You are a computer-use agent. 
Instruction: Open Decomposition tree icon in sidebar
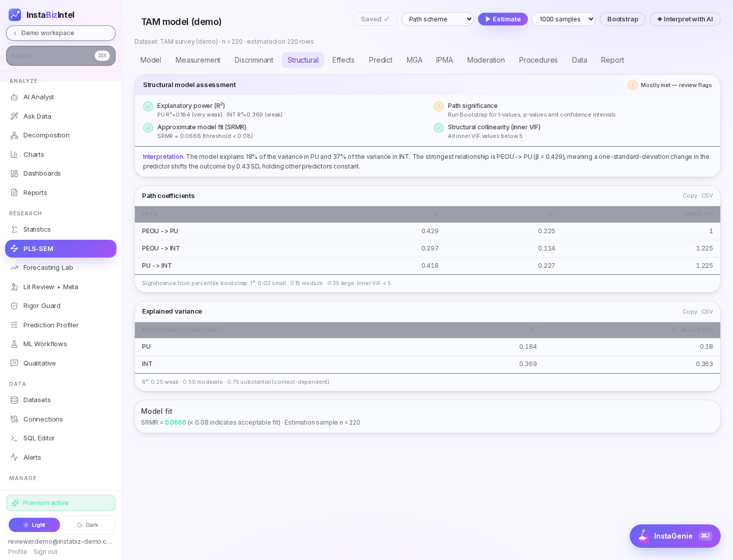pos(14,135)
